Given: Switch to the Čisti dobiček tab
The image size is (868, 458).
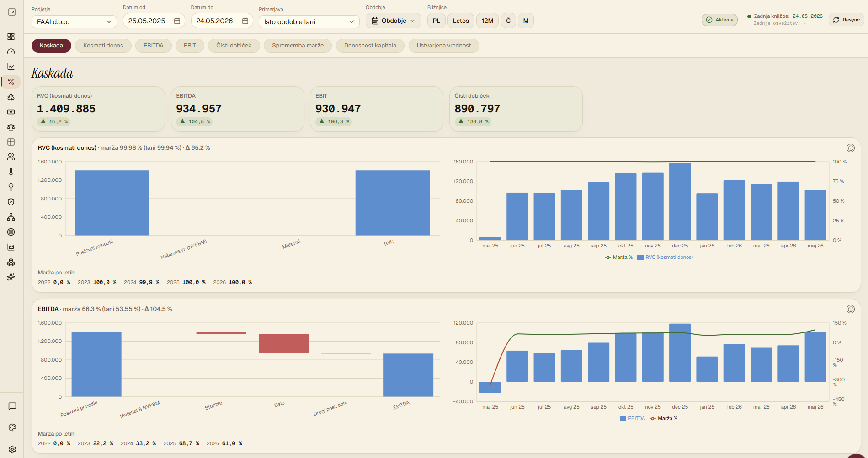Looking at the screenshot, I should tap(234, 46).
